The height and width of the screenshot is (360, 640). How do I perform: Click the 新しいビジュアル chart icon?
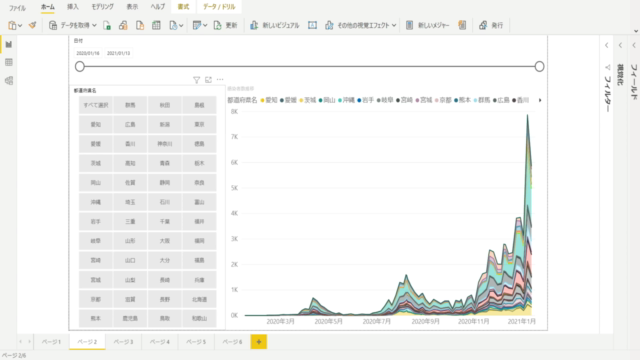pyautogui.click(x=254, y=25)
